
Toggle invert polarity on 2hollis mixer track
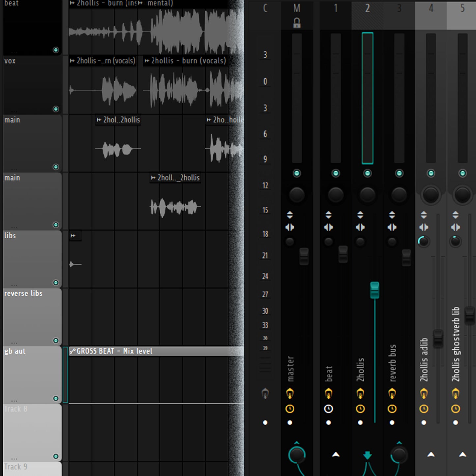tap(360, 215)
